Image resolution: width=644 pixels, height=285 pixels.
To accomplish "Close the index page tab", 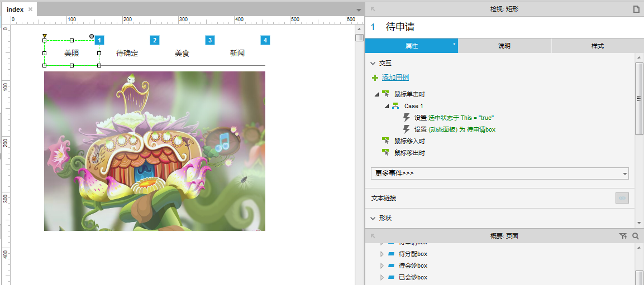I will pos(30,9).
